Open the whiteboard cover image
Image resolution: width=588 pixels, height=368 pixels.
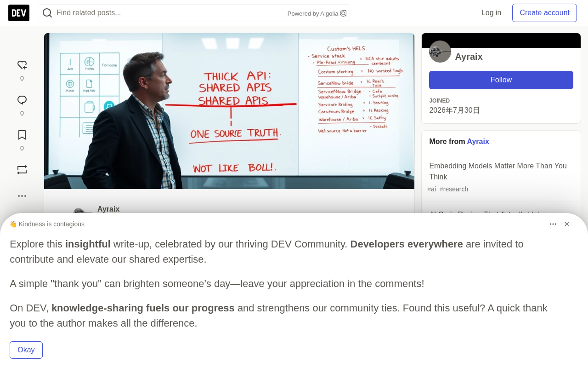coord(229,111)
